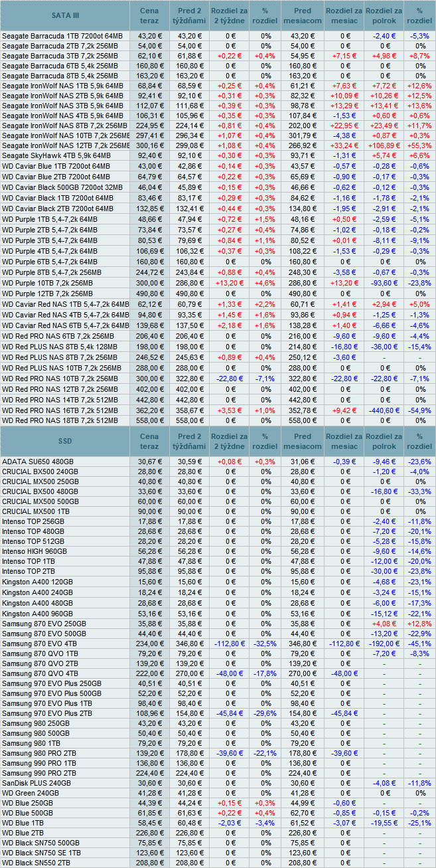Click the +4,6% cell in WD Purple 10TB row

[x=265, y=283]
